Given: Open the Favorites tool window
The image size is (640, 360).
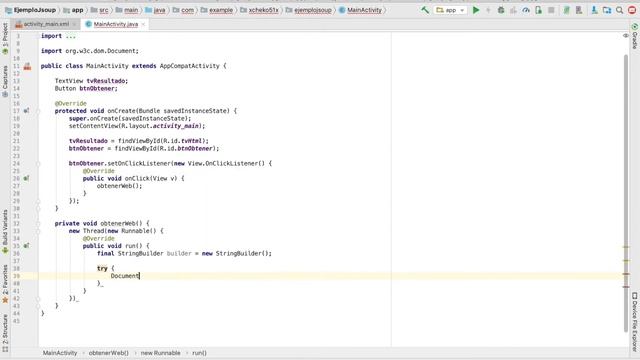Looking at the screenshot, I should [x=5, y=284].
